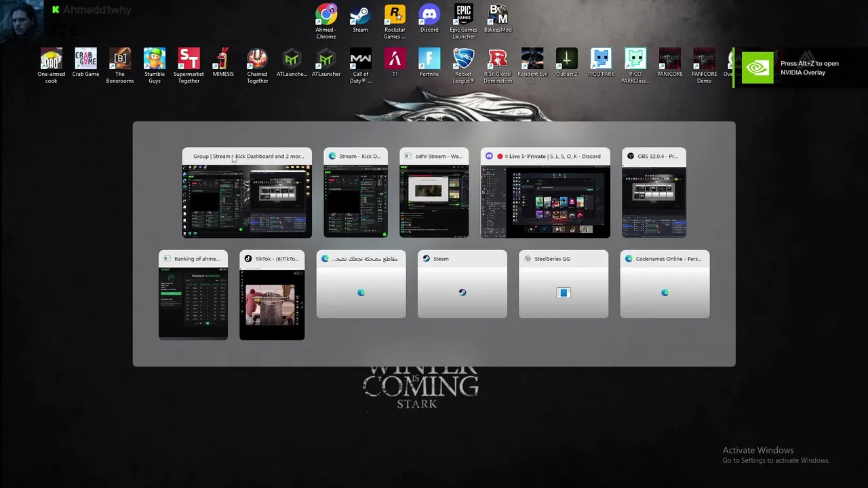Switch to the Live 5 Private Discord window
This screenshot has width=868, height=488.
click(x=545, y=192)
